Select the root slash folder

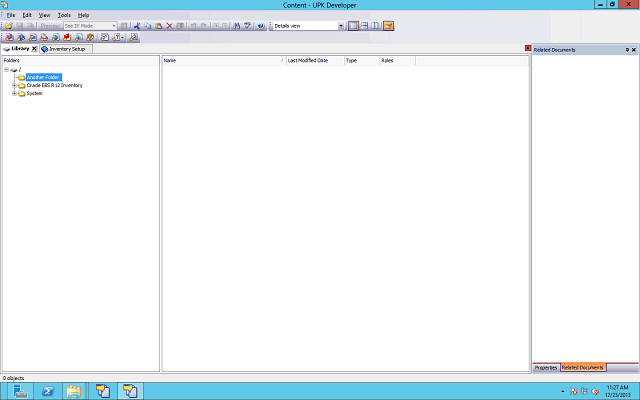point(20,70)
